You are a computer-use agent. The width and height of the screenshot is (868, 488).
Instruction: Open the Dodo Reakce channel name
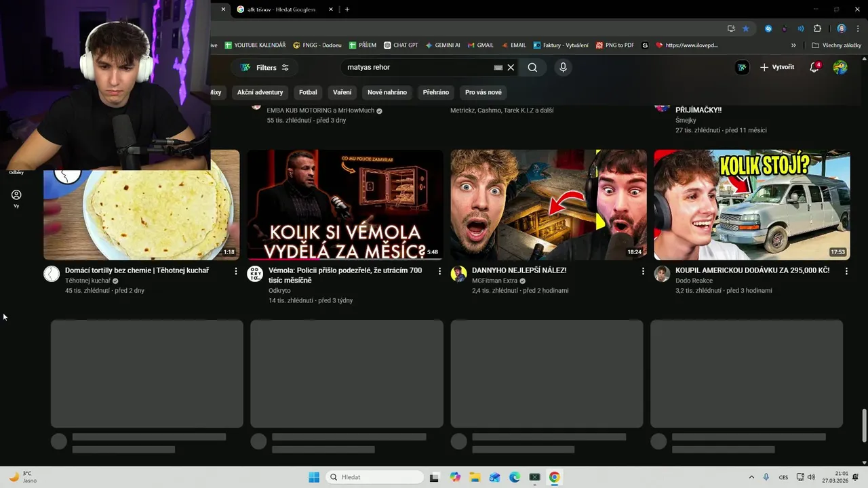click(x=694, y=281)
